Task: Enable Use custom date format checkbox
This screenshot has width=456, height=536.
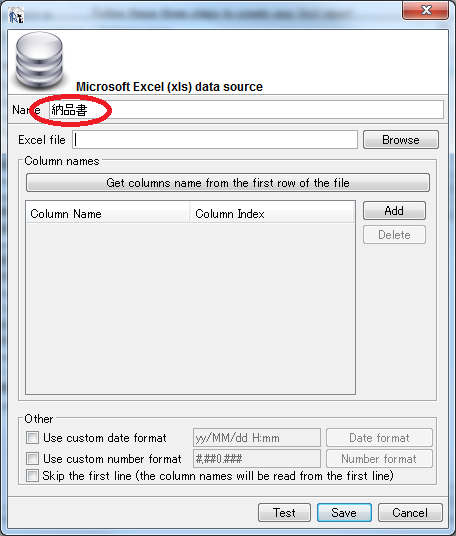Action: (x=32, y=438)
